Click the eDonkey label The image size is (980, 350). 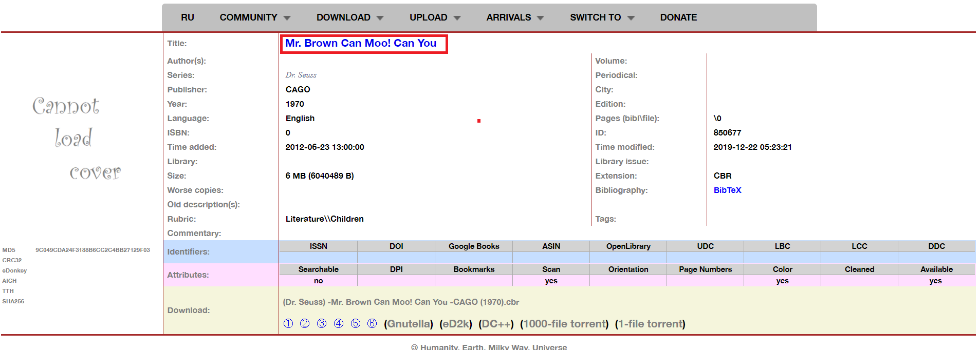(x=14, y=270)
